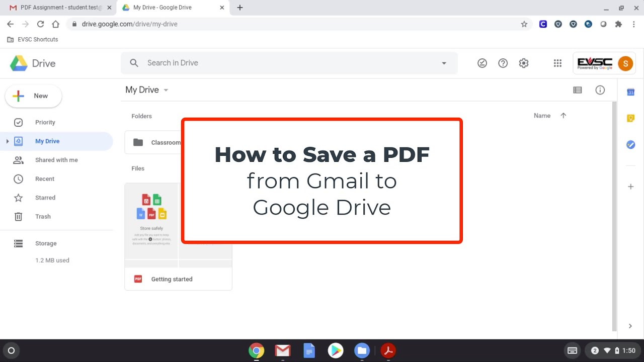Open the offline ready status icon

coord(482,63)
